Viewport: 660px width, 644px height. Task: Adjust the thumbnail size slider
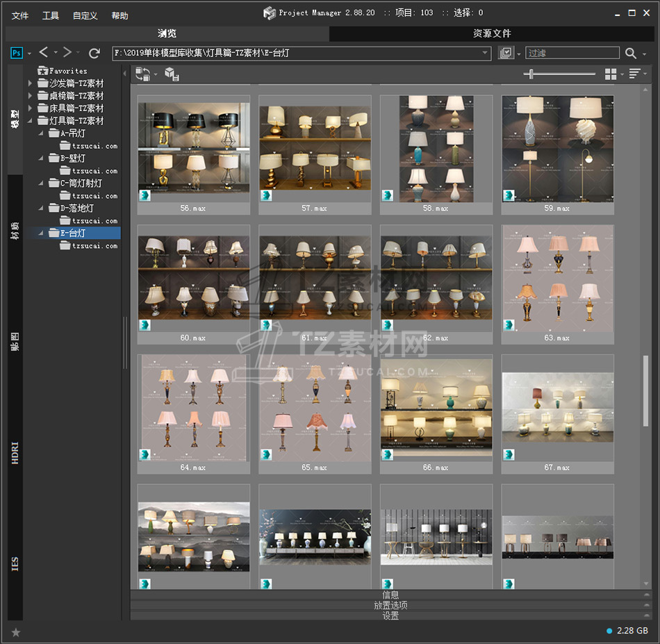coord(531,74)
